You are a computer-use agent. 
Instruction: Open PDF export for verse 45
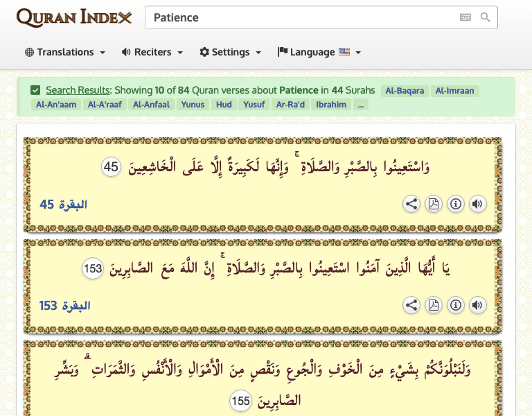434,205
